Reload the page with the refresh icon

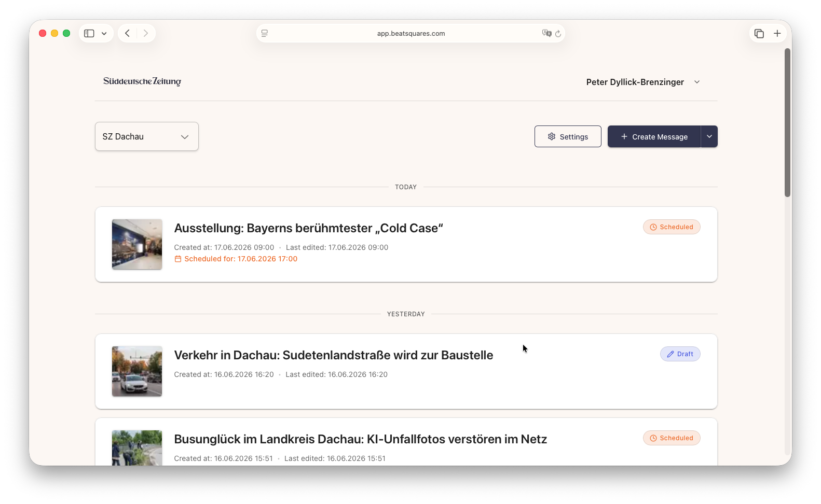(x=558, y=34)
